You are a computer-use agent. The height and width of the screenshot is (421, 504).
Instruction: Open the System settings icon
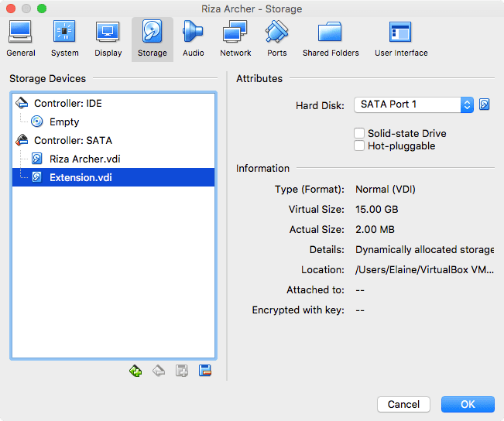pos(64,32)
